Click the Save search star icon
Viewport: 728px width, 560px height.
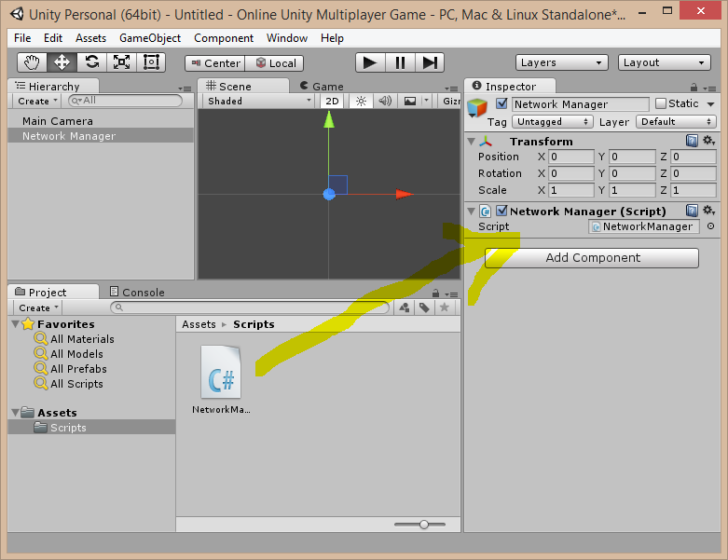(x=445, y=307)
